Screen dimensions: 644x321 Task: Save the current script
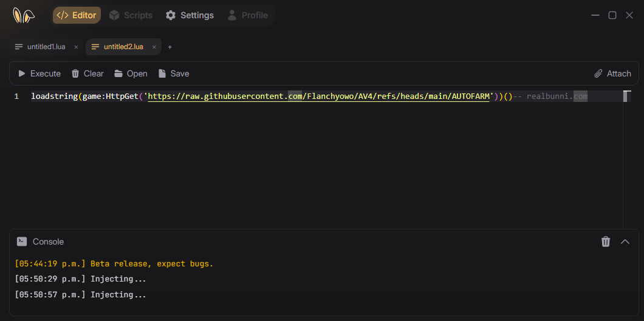tap(174, 73)
